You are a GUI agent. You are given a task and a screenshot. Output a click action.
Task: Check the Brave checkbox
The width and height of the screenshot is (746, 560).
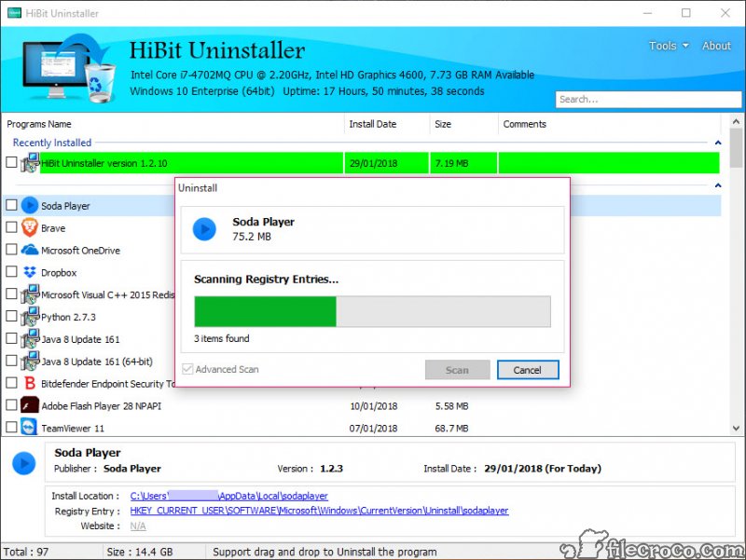click(x=11, y=227)
